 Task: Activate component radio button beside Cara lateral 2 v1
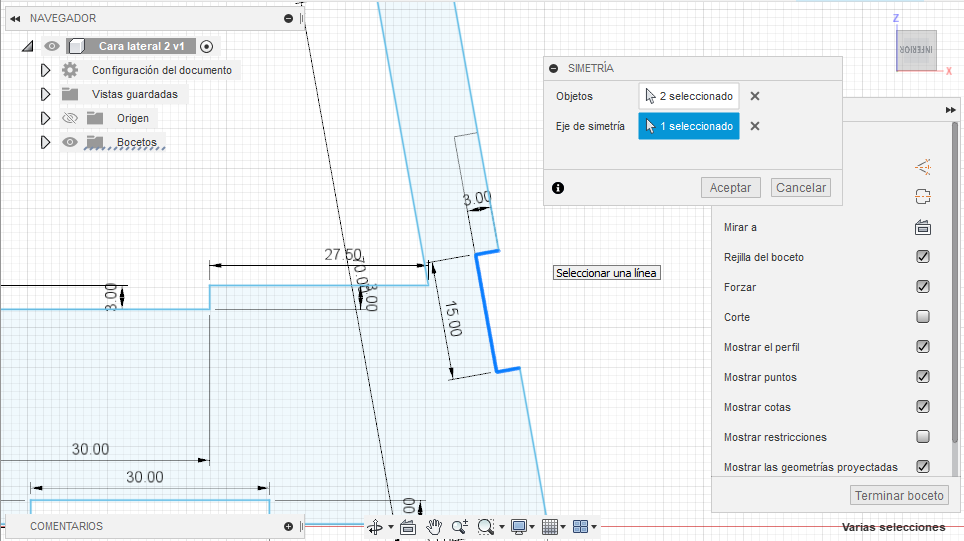point(207,46)
